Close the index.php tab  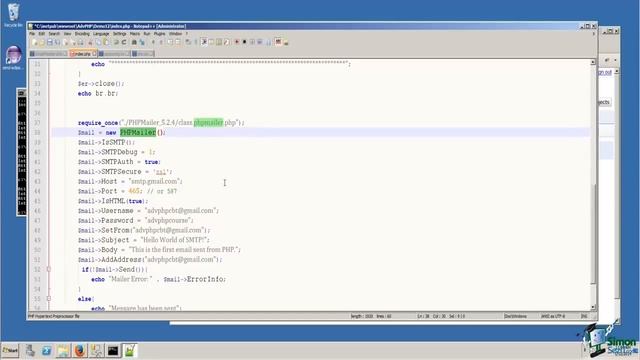(94, 53)
